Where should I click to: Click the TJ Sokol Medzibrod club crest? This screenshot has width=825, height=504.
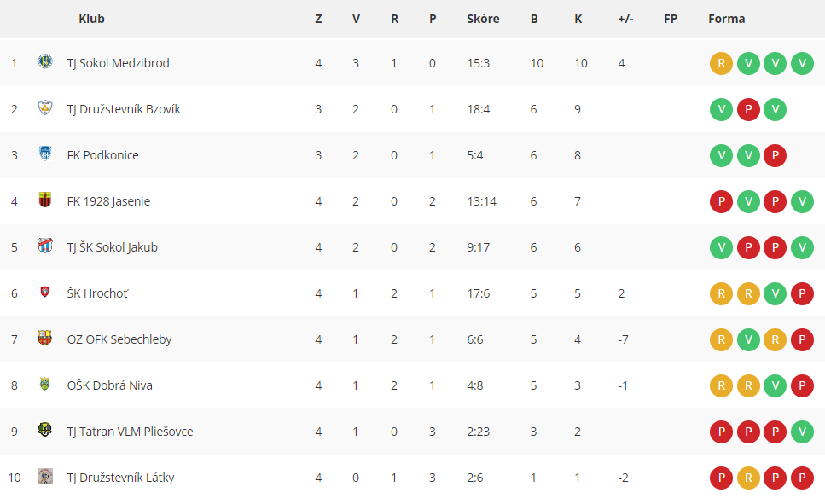point(45,61)
